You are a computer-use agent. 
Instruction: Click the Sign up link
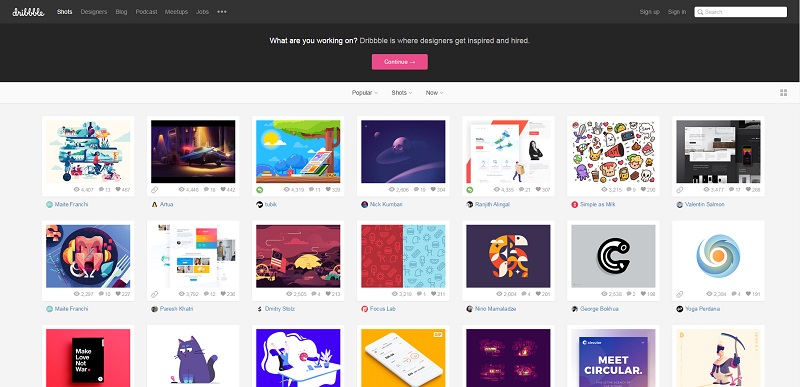tap(649, 12)
